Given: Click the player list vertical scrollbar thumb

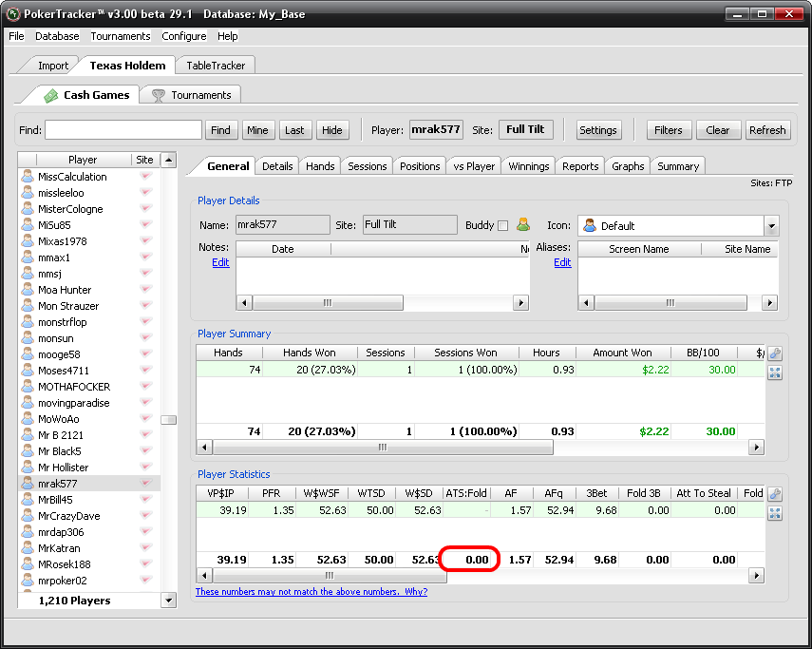Looking at the screenshot, I should coord(169,420).
